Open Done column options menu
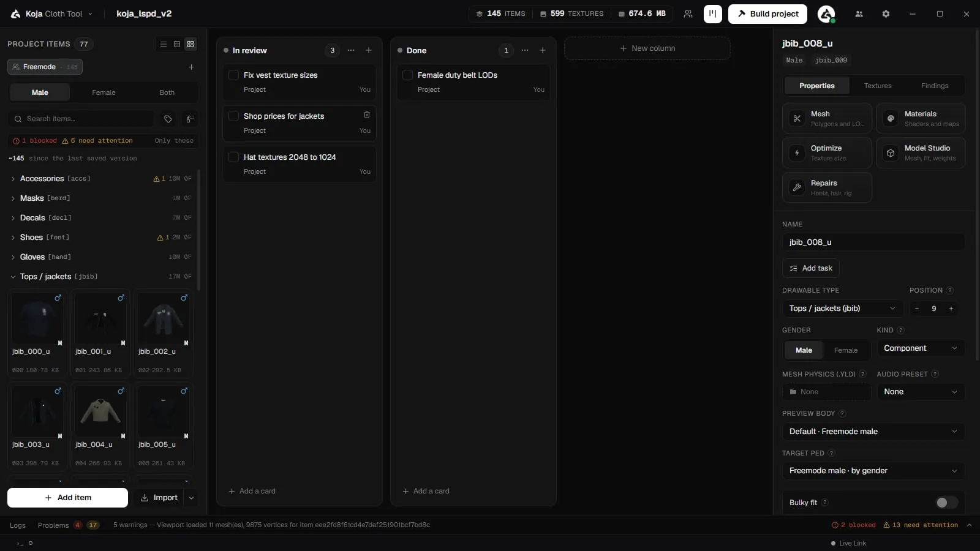 pos(525,50)
